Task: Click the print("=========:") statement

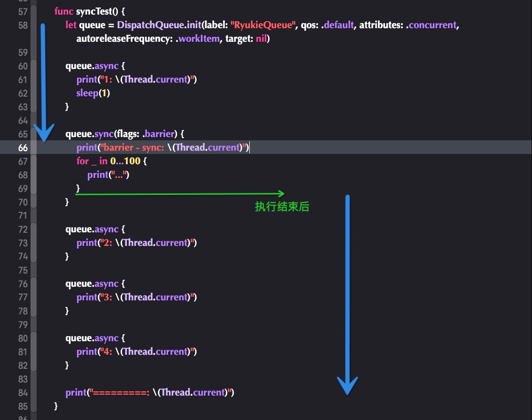Action: pyautogui.click(x=150, y=392)
